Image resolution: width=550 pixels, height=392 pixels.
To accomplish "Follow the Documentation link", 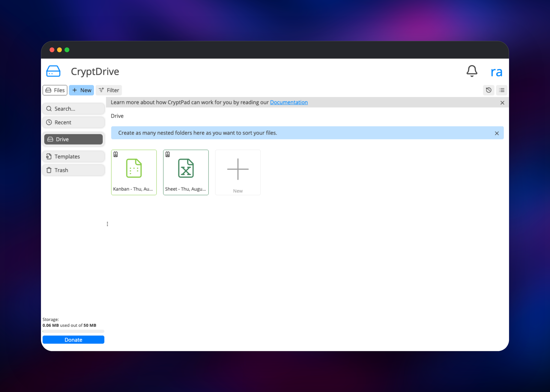I will tap(289, 102).
